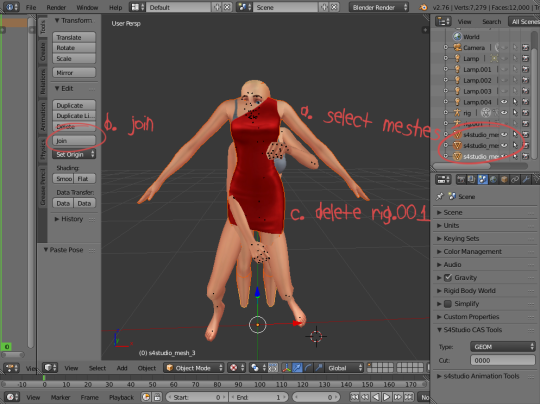The image size is (540, 404).
Task: Toggle the Simplify checkbox
Action: coord(448,303)
